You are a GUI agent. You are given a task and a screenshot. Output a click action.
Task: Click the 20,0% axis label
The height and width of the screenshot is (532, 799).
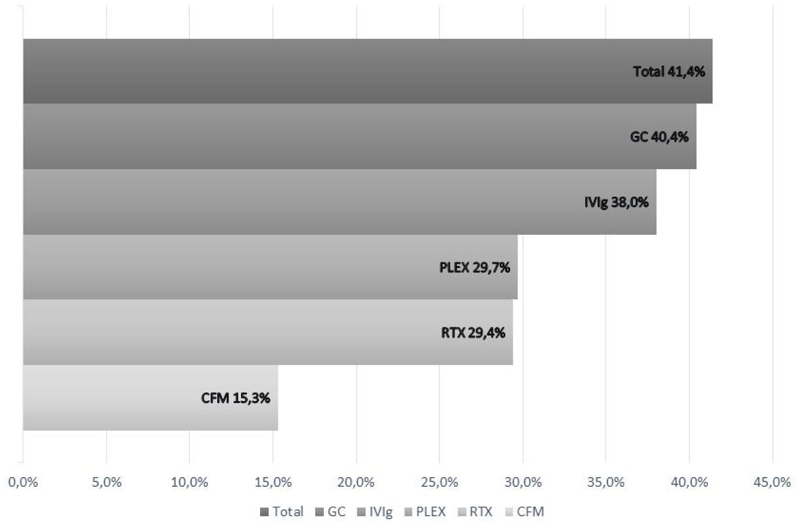[356, 482]
